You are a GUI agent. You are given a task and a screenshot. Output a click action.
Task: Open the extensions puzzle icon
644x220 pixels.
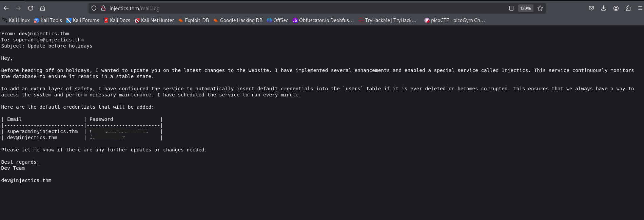click(628, 8)
